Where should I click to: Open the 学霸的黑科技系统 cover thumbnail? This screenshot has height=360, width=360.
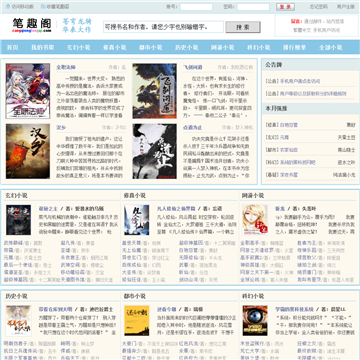click(255, 321)
